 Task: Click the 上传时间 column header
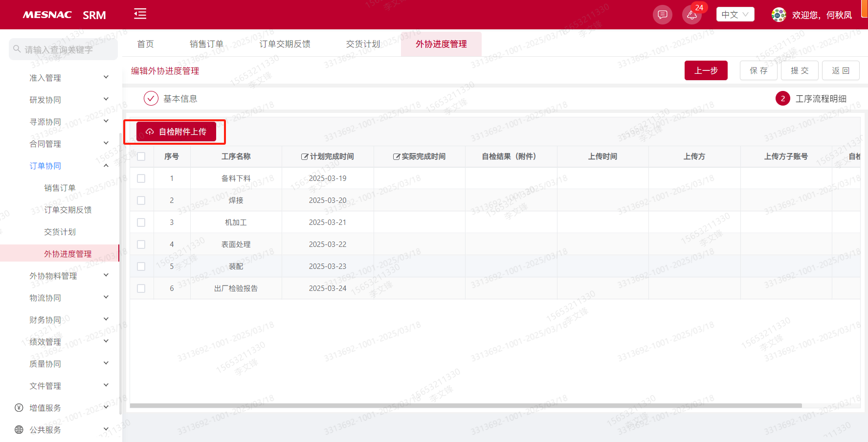click(602, 156)
